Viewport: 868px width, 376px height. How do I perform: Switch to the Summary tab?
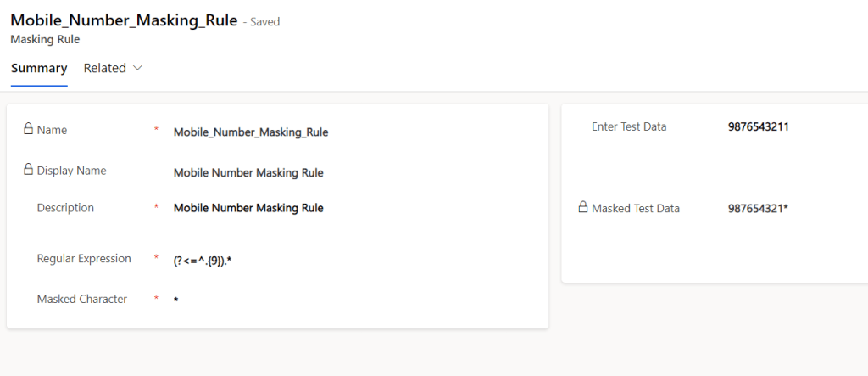(39, 68)
